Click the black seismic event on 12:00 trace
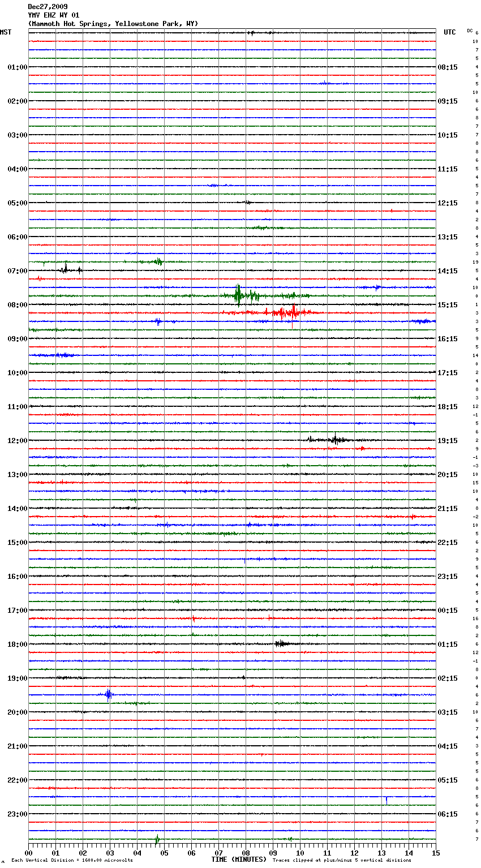Image resolution: width=481 pixels, height=868 pixels. (335, 439)
